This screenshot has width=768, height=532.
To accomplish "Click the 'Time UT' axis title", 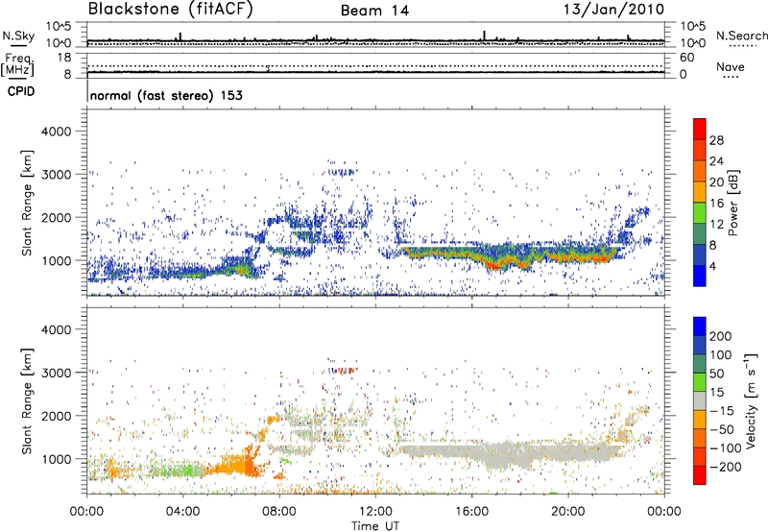I will click(375, 526).
